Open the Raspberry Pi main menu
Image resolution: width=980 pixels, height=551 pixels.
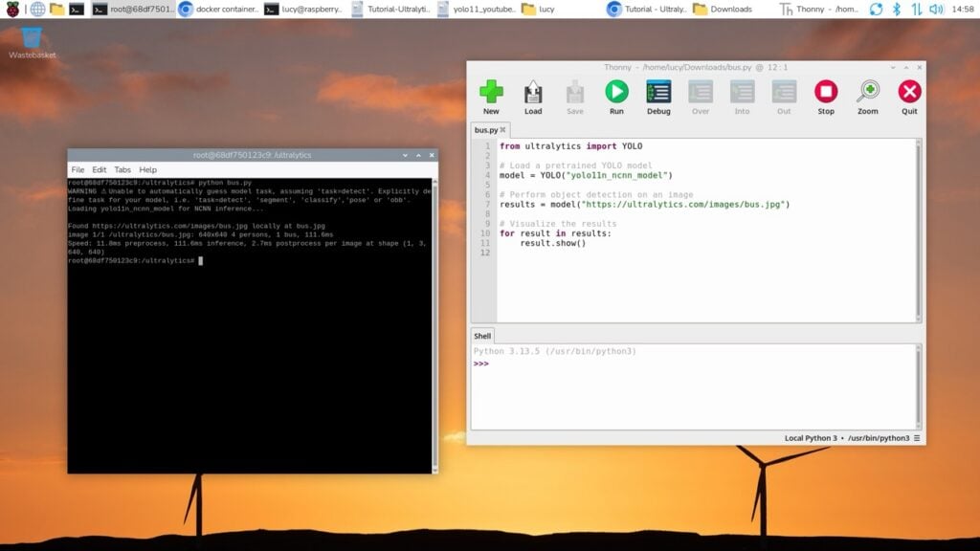coord(12,9)
